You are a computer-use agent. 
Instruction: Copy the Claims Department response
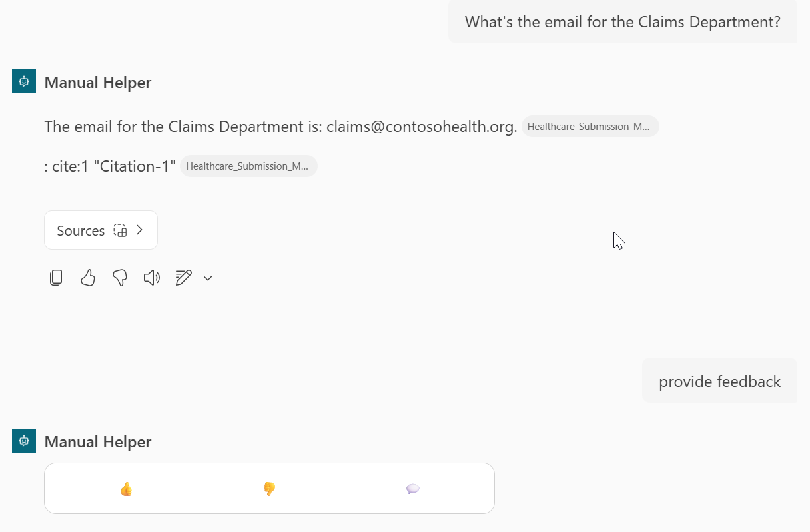pyautogui.click(x=56, y=278)
